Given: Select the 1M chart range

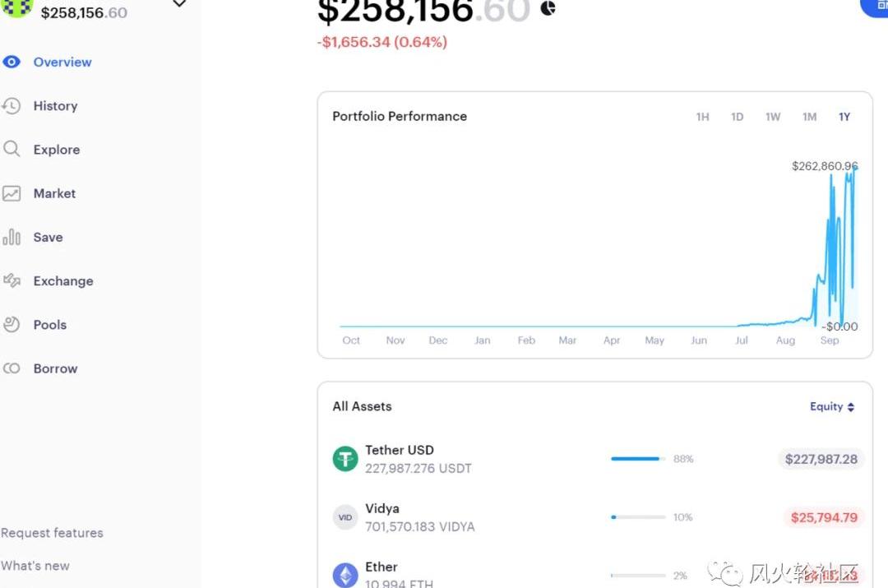Looking at the screenshot, I should tap(809, 117).
